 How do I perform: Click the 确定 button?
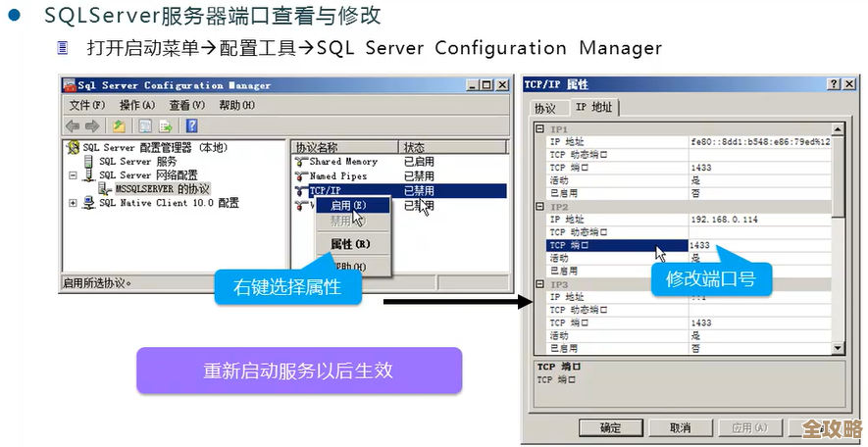(610, 428)
